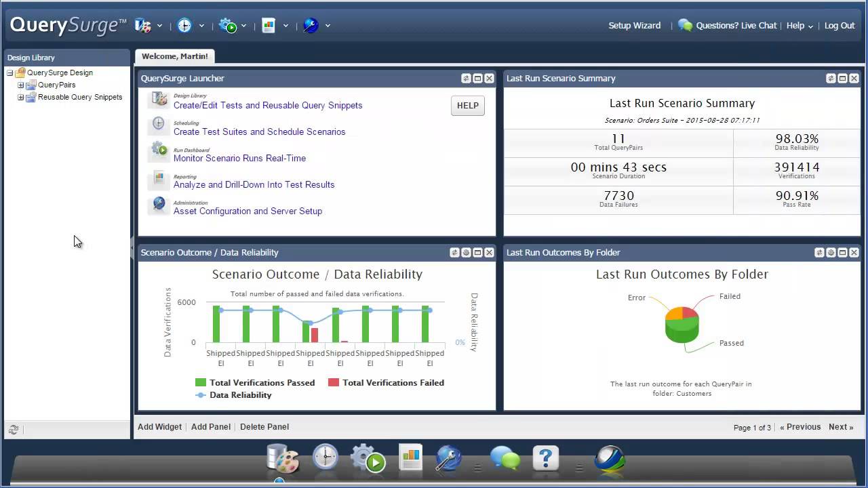Open the Scheduling clock icon in top toolbar

click(184, 26)
